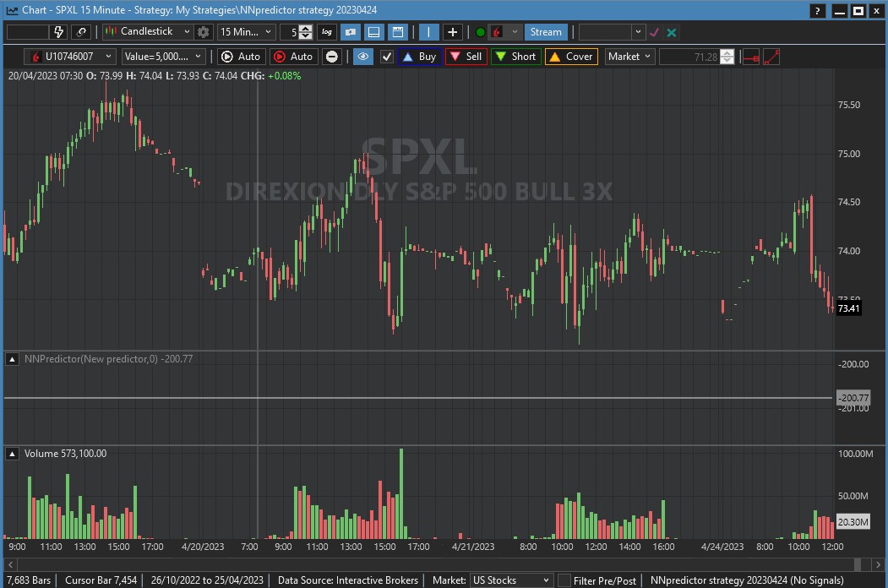Click the blue calendar-style toolbar icon
Viewport: 888px width, 588px height.
click(398, 32)
